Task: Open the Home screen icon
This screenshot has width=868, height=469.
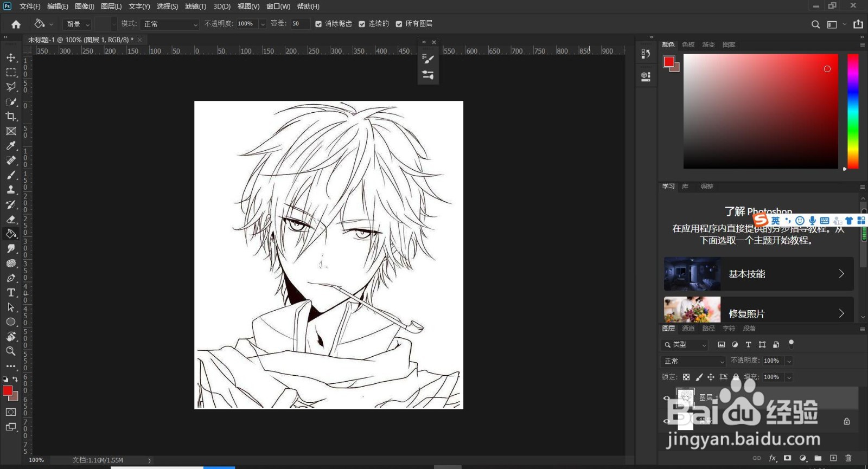Action: point(16,24)
